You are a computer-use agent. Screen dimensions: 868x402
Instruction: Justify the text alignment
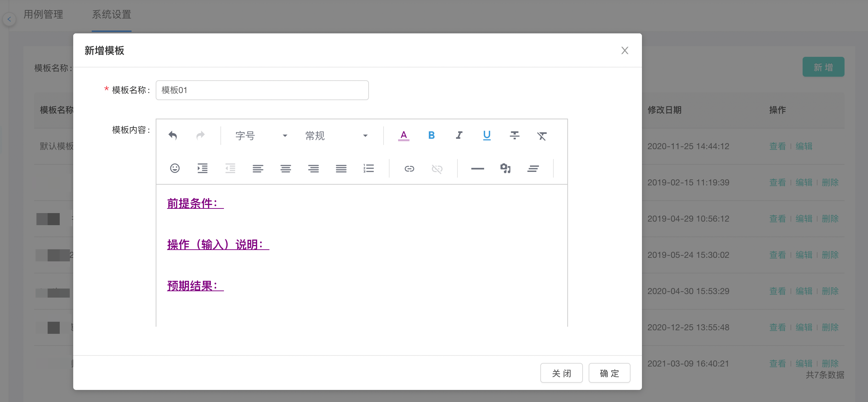pyautogui.click(x=341, y=168)
